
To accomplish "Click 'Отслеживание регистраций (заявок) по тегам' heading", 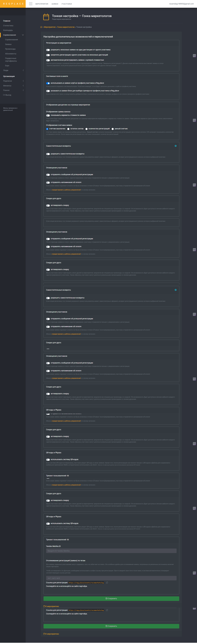I will 66,560.
